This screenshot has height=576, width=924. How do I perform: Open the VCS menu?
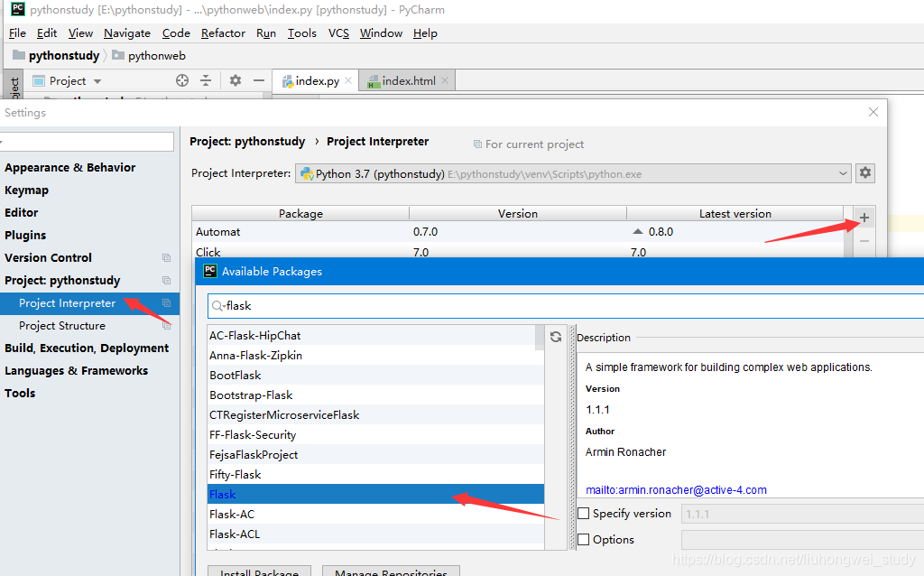(x=338, y=33)
